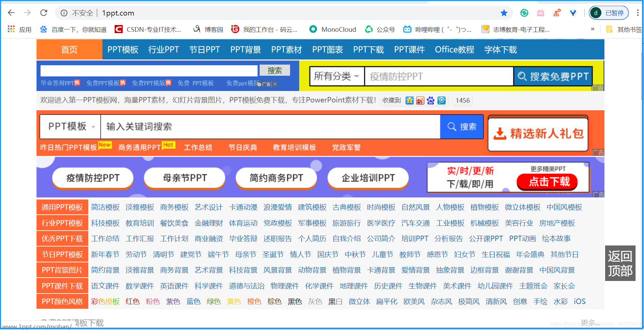644x330 pixels.
Task: Click the blue bookmark star icon
Action: [x=504, y=13]
